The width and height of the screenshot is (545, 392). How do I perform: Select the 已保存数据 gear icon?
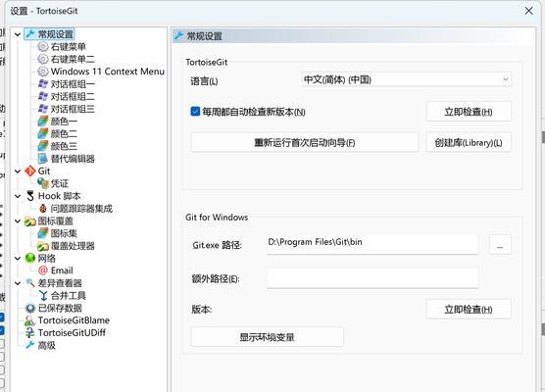[30, 308]
